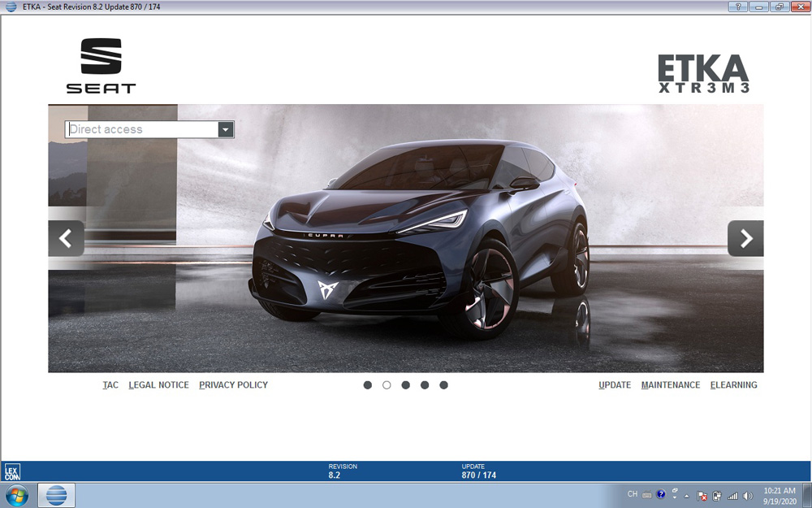The height and width of the screenshot is (508, 812).
Task: Click the blue help tray icon
Action: coord(661,494)
